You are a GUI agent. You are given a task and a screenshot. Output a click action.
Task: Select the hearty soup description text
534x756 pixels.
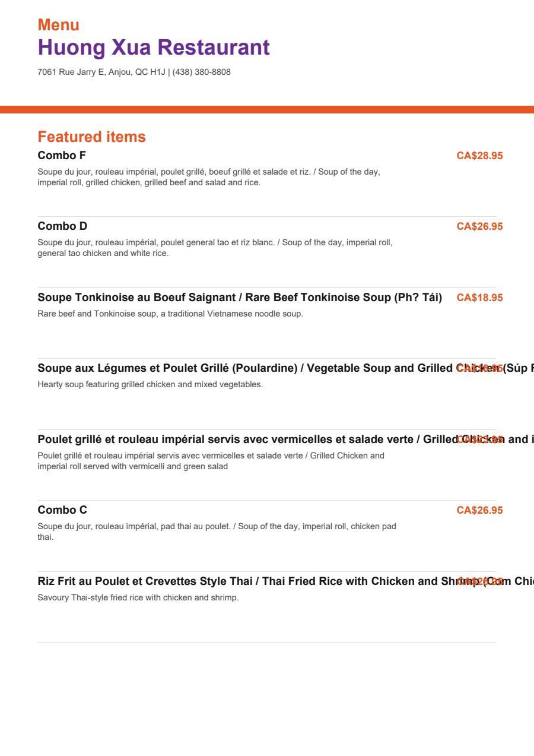[150, 384]
